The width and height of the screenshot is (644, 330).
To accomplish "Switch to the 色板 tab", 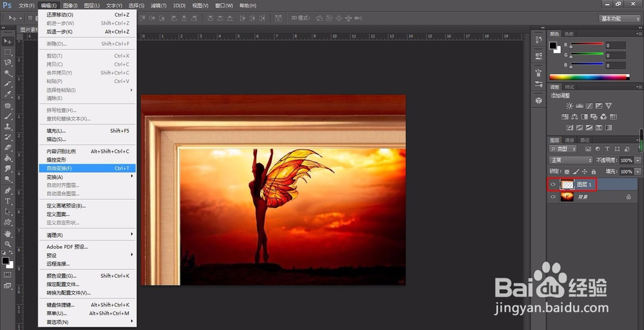I will pos(569,34).
